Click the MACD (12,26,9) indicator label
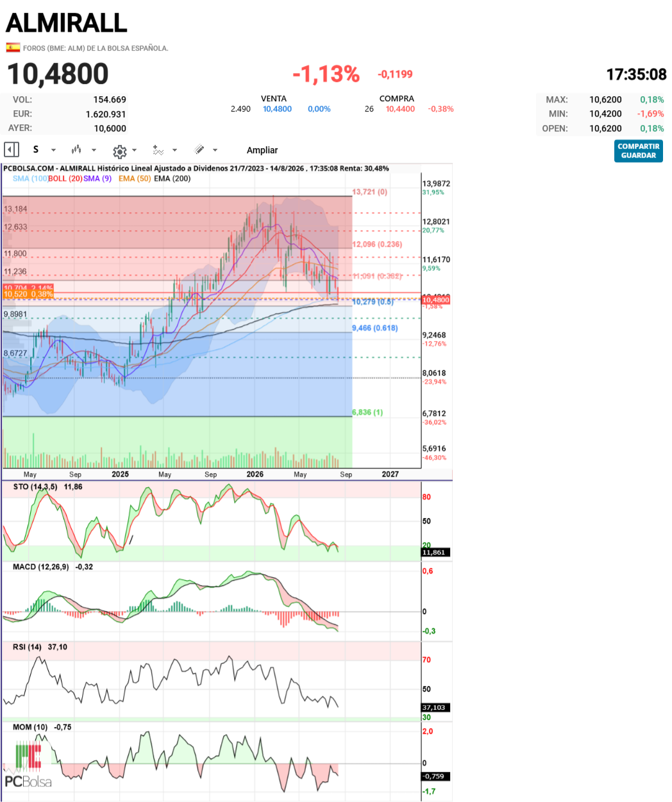 tap(40, 567)
